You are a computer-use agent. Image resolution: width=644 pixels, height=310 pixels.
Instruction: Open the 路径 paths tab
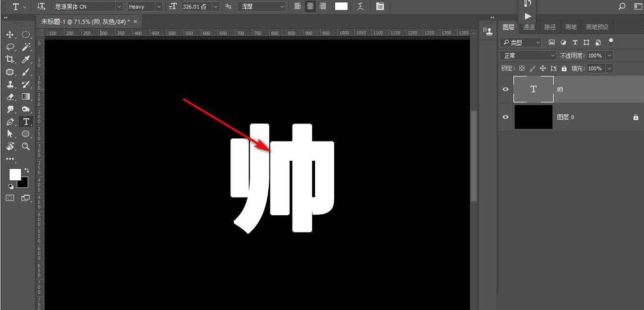[x=550, y=27]
